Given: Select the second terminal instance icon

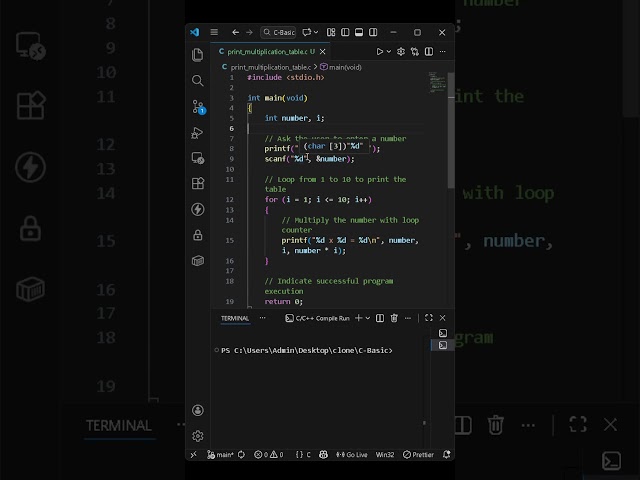Looking at the screenshot, I should (x=442, y=345).
